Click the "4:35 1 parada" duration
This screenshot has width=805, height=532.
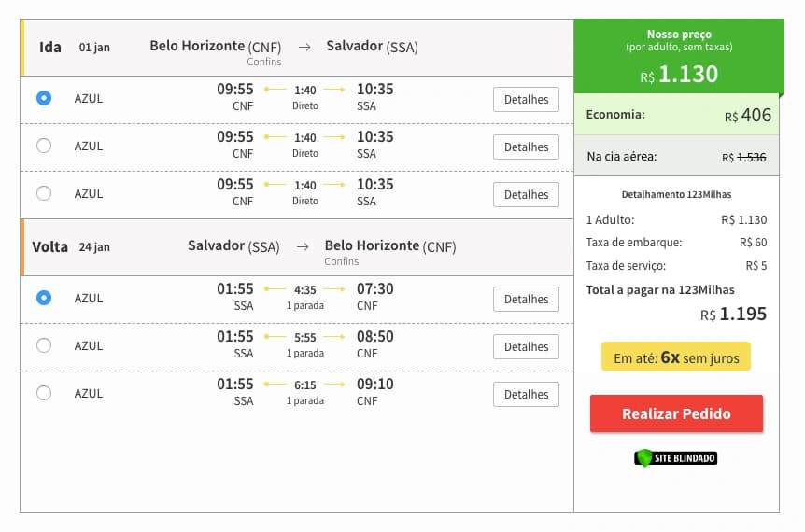(305, 297)
